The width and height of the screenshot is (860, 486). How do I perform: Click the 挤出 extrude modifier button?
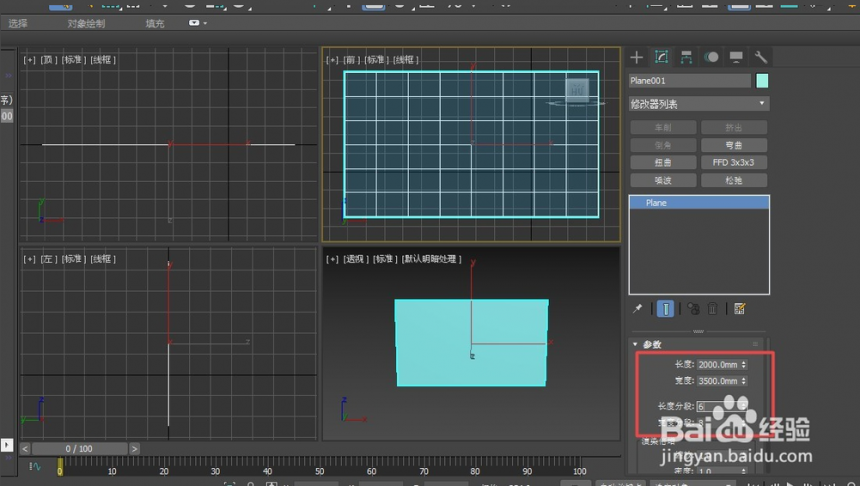[x=734, y=127]
